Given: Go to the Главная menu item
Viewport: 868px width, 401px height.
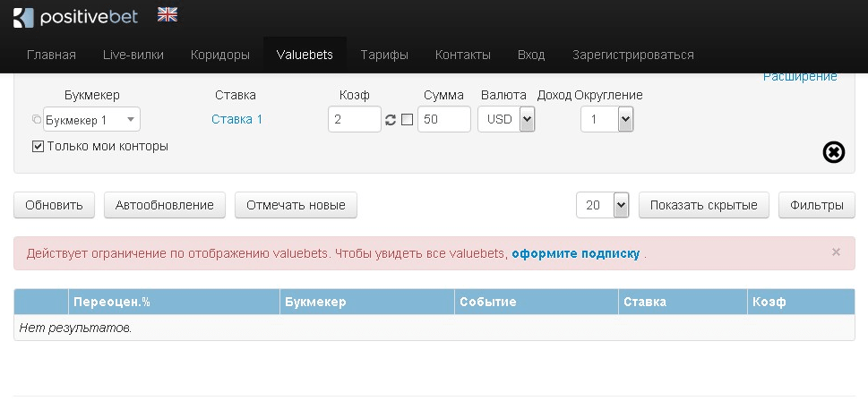Looking at the screenshot, I should coord(51,55).
